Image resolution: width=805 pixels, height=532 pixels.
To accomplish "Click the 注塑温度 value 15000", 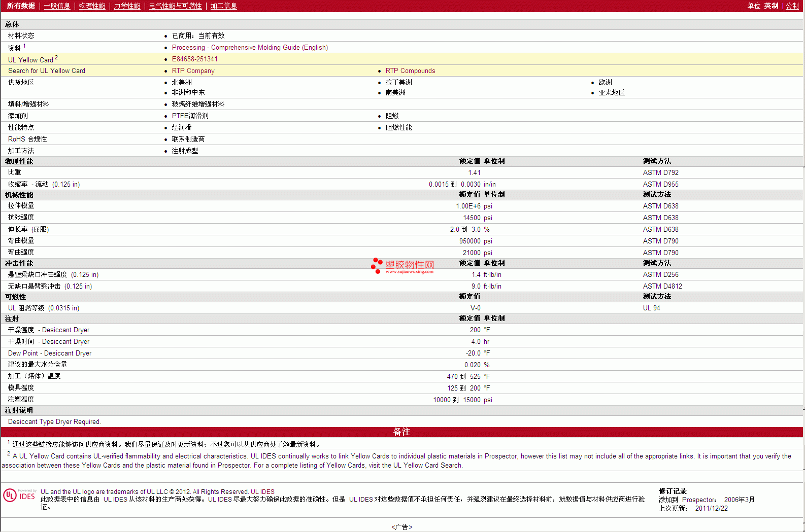I will click(472, 400).
